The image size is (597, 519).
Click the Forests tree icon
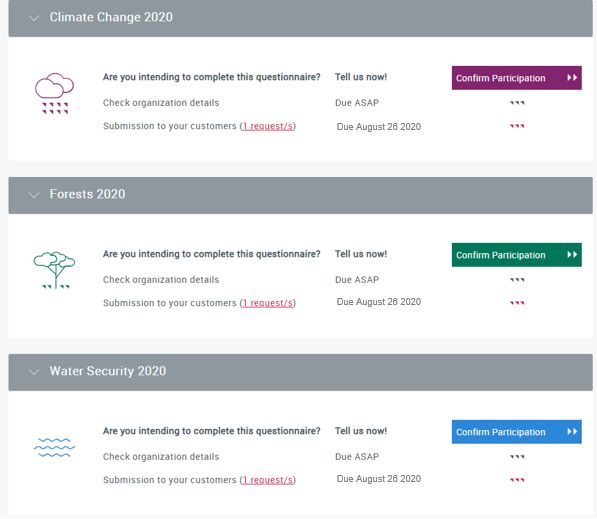54,270
